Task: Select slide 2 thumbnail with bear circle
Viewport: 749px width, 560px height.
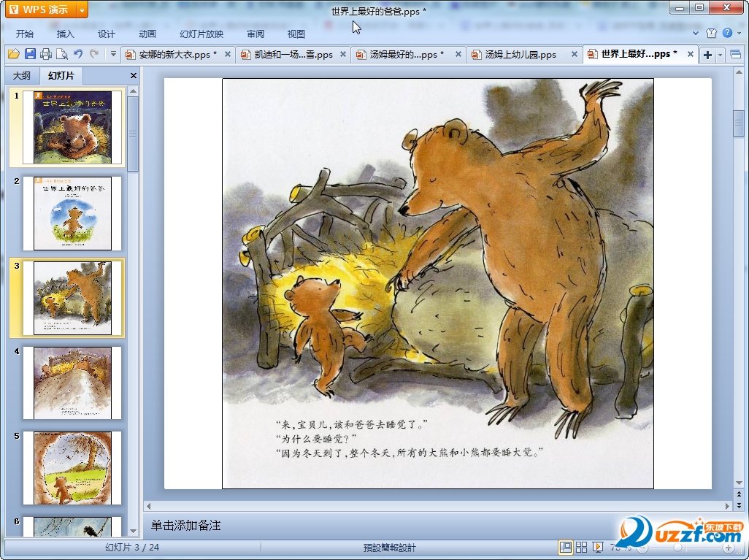Action: coord(72,213)
